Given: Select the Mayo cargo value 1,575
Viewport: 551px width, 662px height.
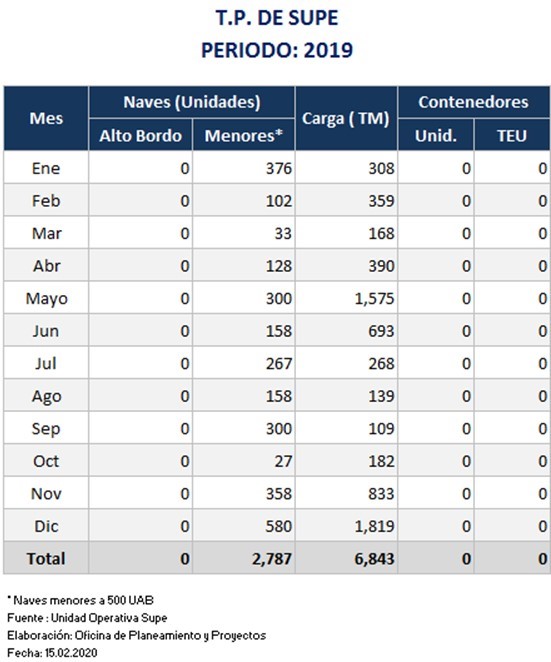Looking at the screenshot, I should tap(375, 298).
